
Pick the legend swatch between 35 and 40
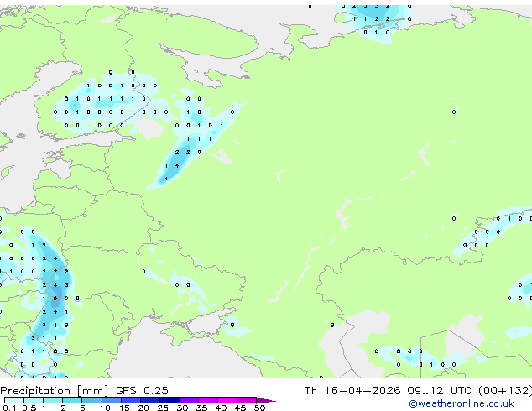tap(208, 400)
